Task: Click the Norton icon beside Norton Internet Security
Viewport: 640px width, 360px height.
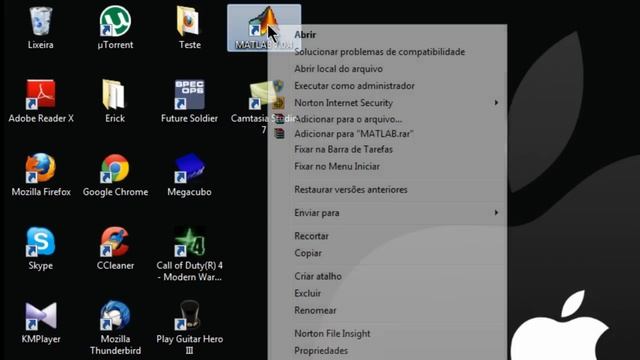Action: (x=279, y=103)
